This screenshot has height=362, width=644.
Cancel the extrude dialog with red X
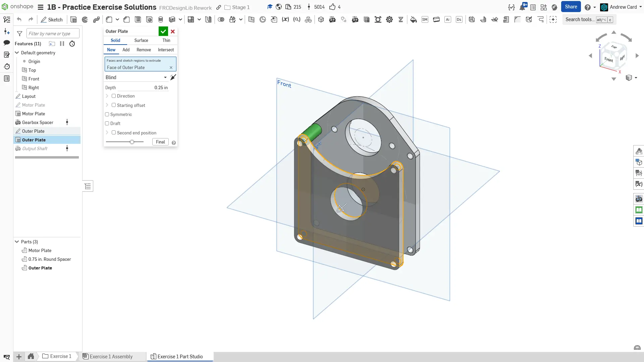click(173, 31)
